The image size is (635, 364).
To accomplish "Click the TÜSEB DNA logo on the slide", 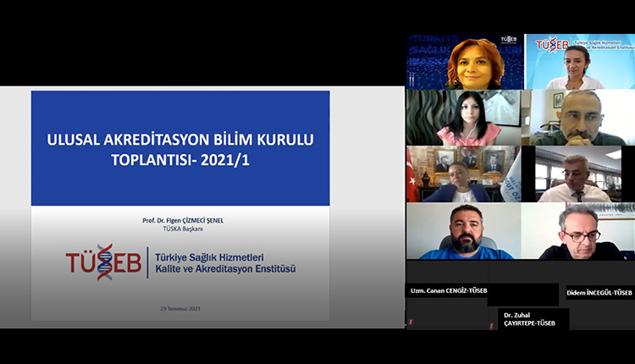I will (x=103, y=262).
